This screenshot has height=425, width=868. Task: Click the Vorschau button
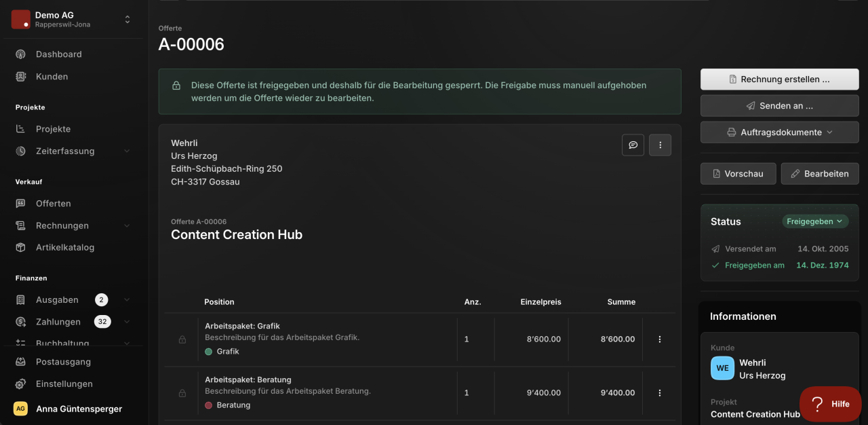pos(738,174)
